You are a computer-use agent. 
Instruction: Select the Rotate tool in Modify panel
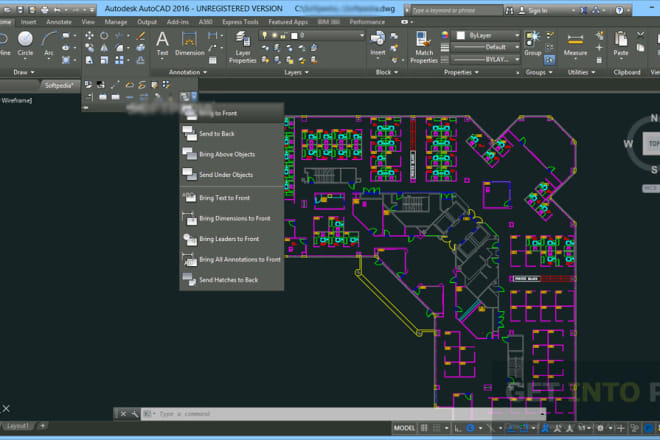point(104,36)
